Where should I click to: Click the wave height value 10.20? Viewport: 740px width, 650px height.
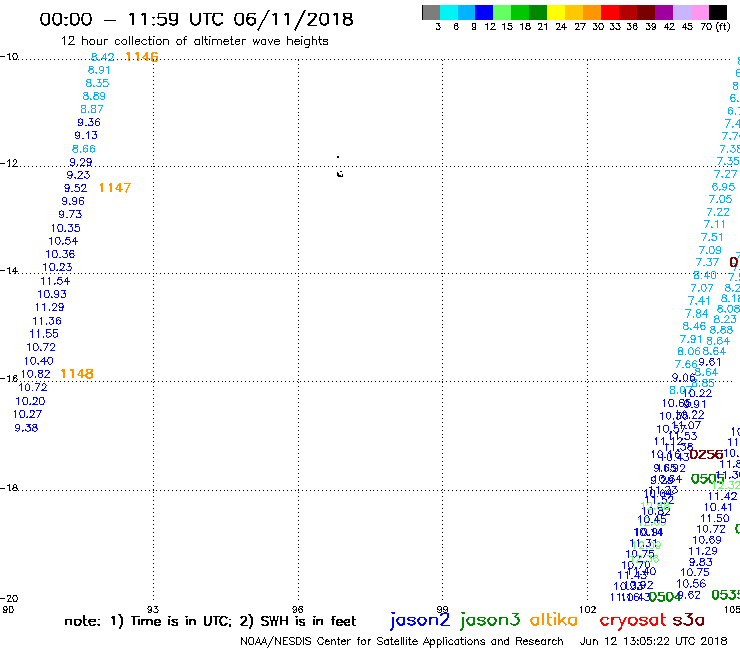pyautogui.click(x=30, y=401)
